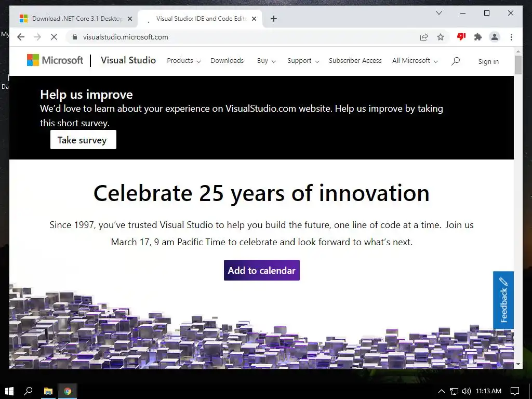Expand the Support dropdown menu
This screenshot has height=399, width=532.
pos(303,61)
